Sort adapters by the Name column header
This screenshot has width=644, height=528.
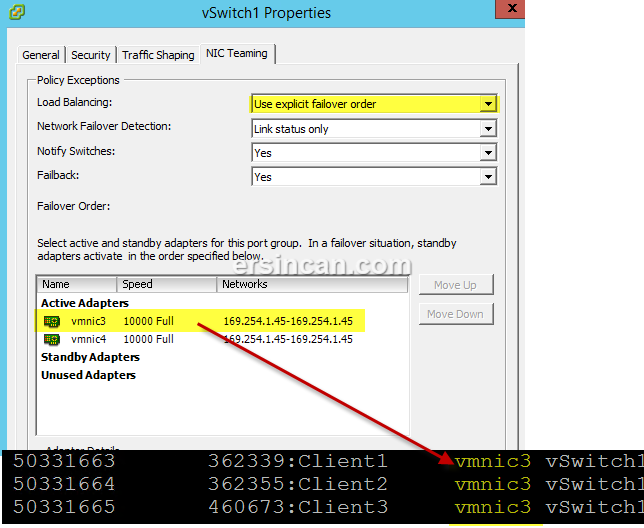pyautogui.click(x=76, y=285)
